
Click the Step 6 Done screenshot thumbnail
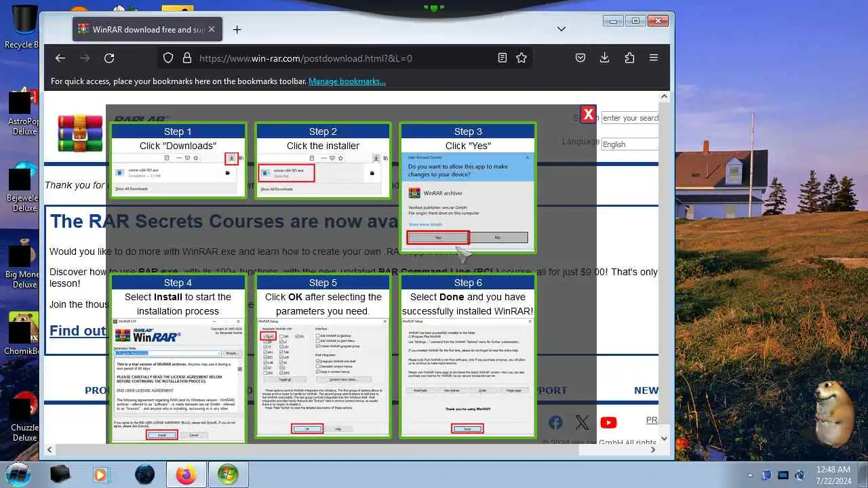[x=468, y=377]
